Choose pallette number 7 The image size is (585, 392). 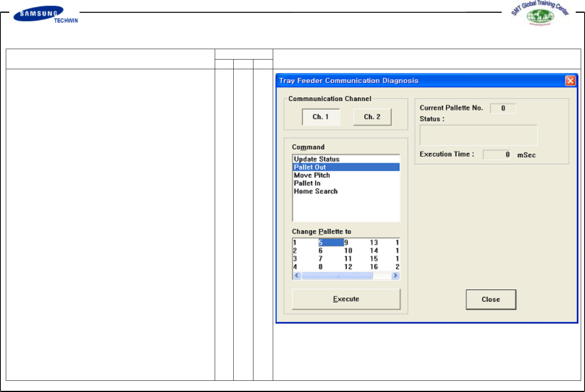tap(320, 259)
